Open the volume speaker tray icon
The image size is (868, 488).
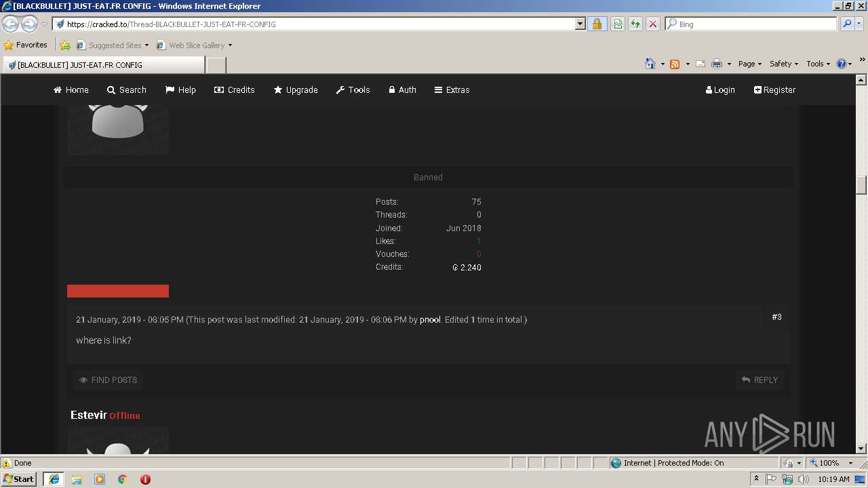804,479
